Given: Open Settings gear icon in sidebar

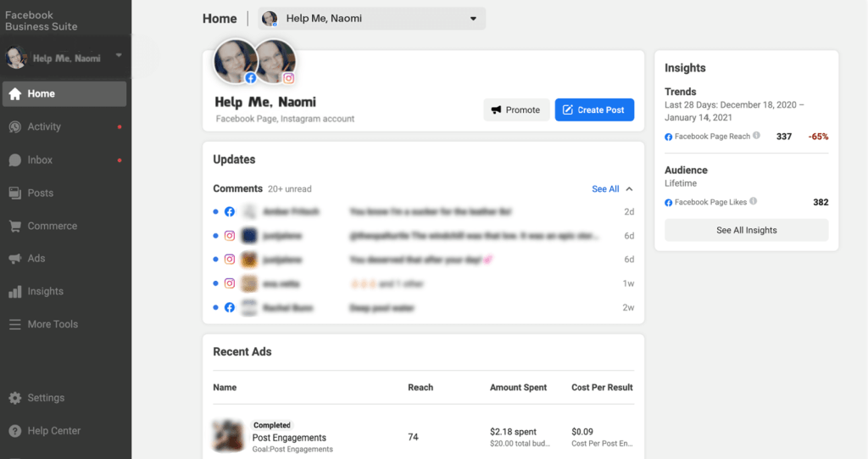Looking at the screenshot, I should pos(15,398).
